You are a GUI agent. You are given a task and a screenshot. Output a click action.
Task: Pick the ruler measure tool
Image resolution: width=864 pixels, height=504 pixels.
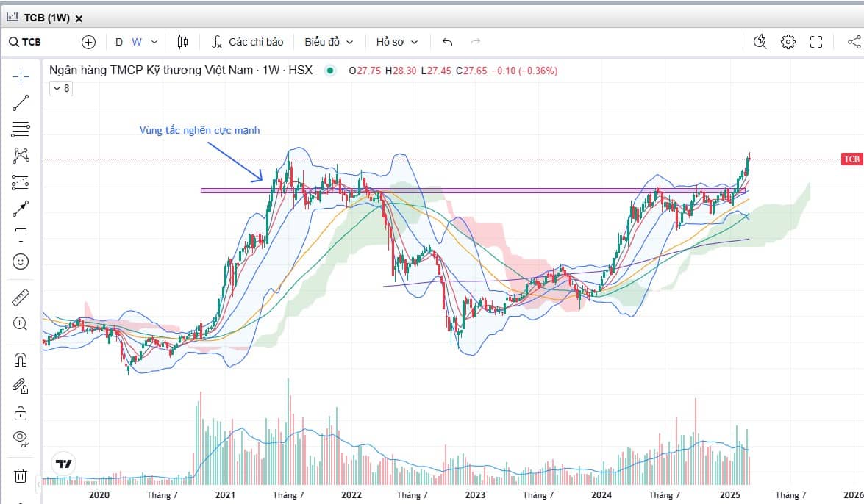tap(21, 298)
